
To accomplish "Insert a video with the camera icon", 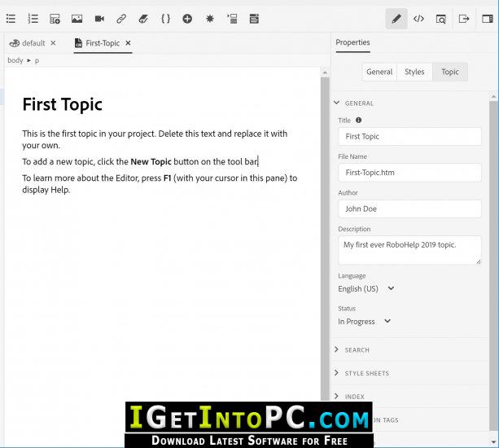I will (x=99, y=19).
